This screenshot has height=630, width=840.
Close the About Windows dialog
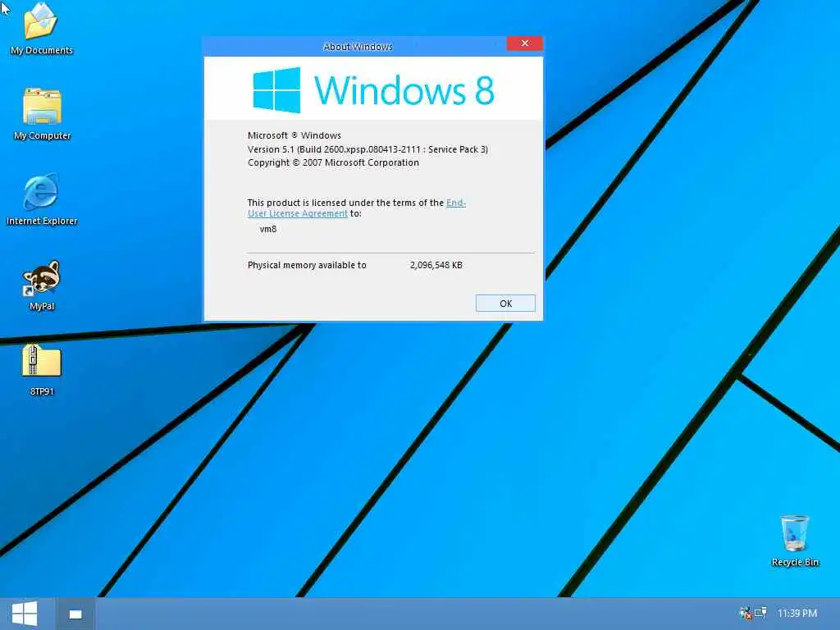525,43
